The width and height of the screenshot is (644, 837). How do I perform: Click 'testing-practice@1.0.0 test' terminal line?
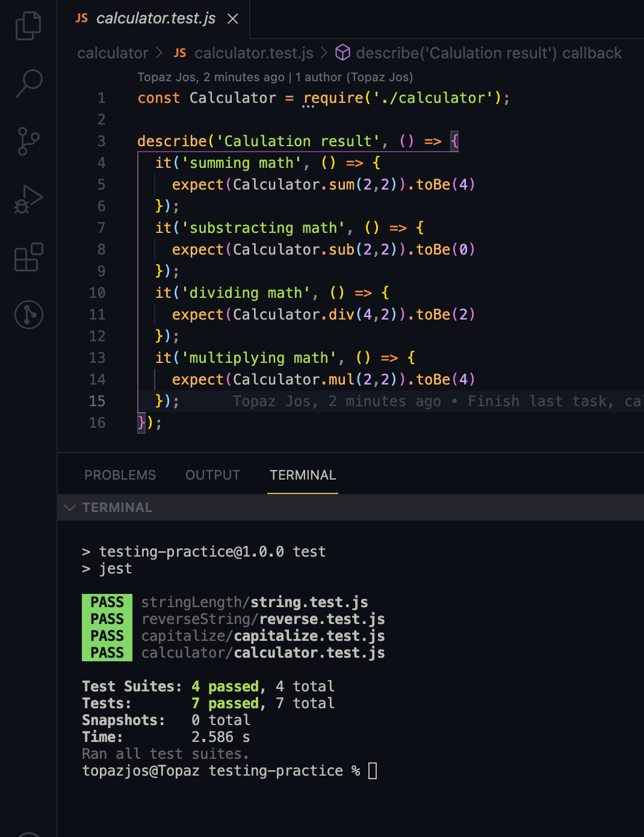pyautogui.click(x=204, y=552)
